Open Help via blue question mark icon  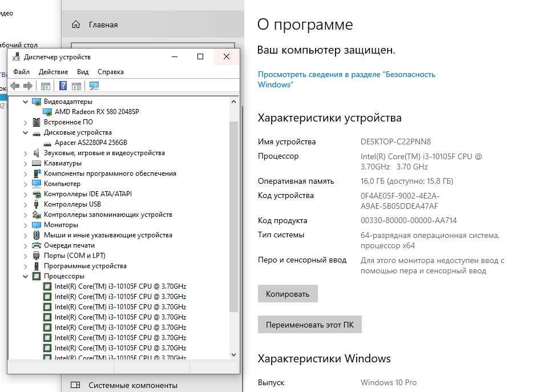[x=63, y=86]
